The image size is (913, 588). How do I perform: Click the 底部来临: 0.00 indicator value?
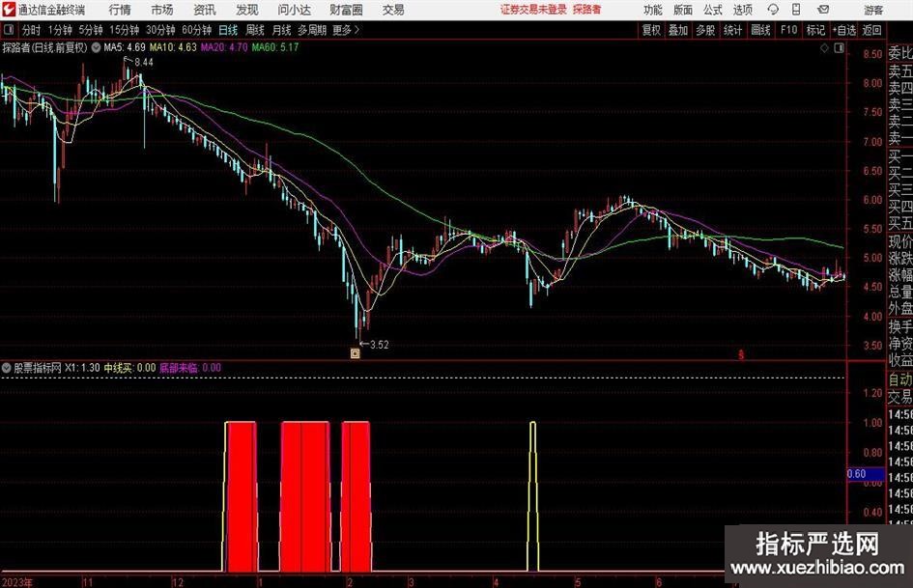coord(190,368)
